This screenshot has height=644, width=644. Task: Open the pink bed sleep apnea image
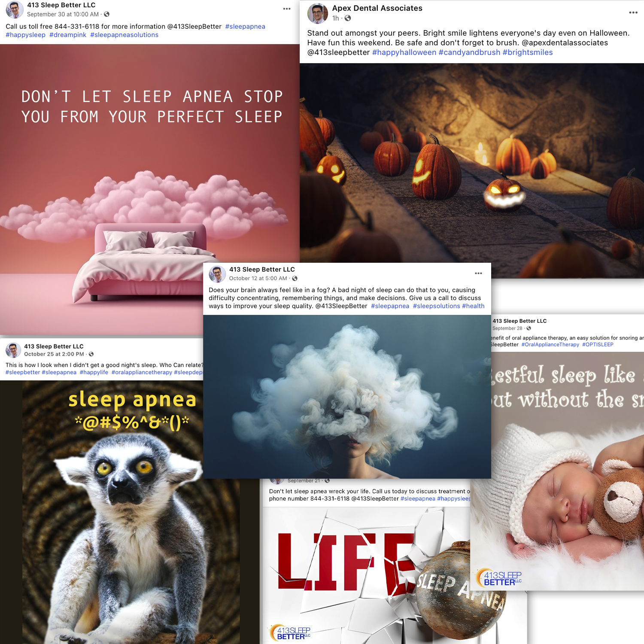coord(149,189)
